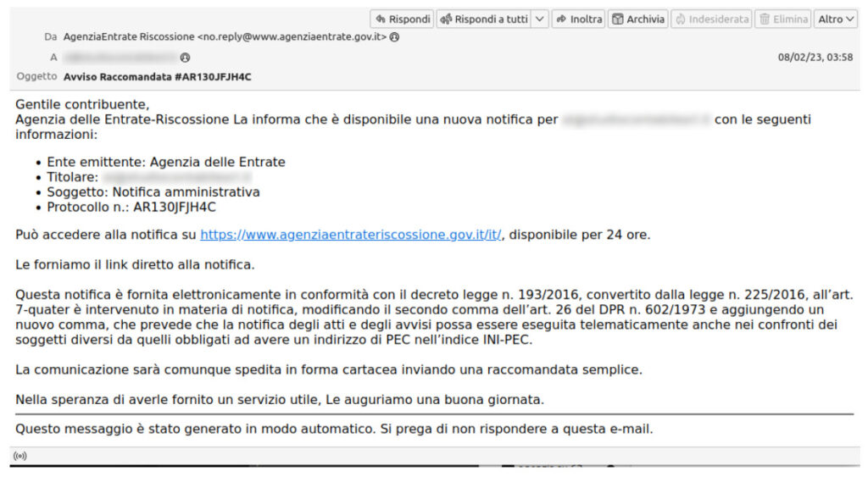Open the agenziaentrateriscossione.gov.it link
Screen dimensions: 868x477
[x=351, y=235]
